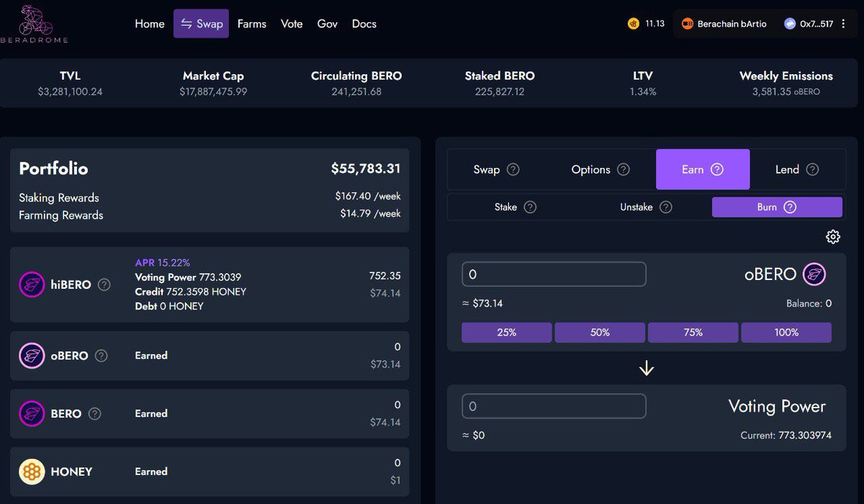Click the Debt 0 HONEY line

tap(169, 306)
